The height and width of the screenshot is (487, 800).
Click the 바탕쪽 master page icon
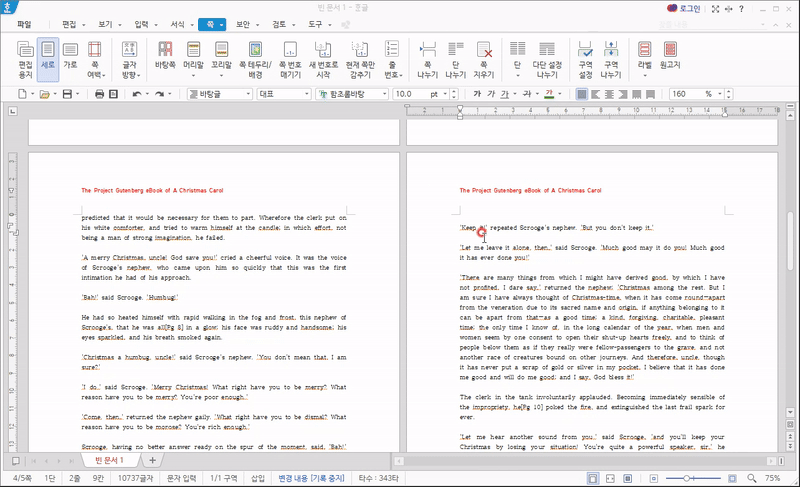click(165, 56)
